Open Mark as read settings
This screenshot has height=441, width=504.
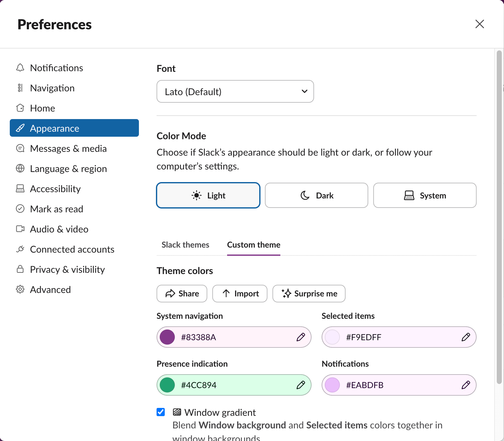coord(74,209)
